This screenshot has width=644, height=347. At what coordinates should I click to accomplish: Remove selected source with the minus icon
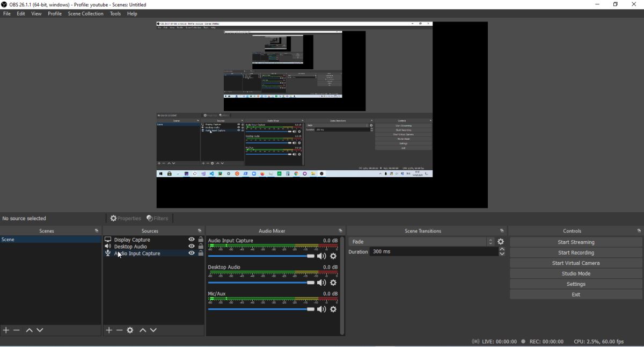point(120,330)
